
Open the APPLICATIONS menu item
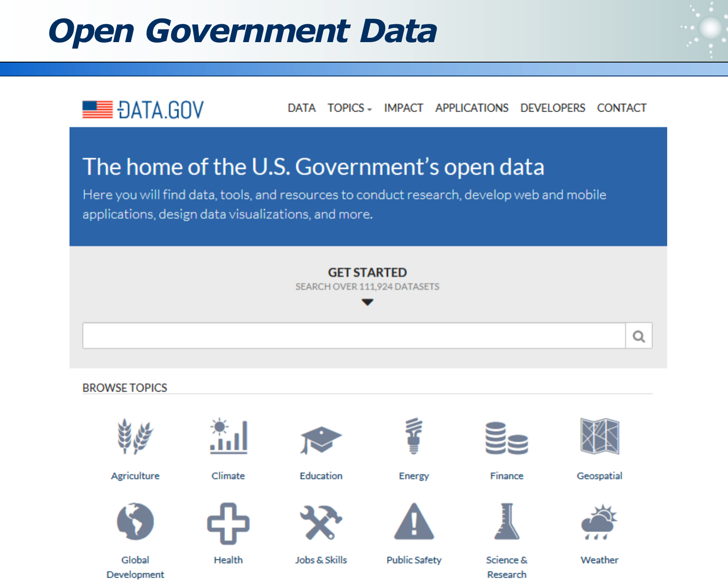pyautogui.click(x=472, y=108)
